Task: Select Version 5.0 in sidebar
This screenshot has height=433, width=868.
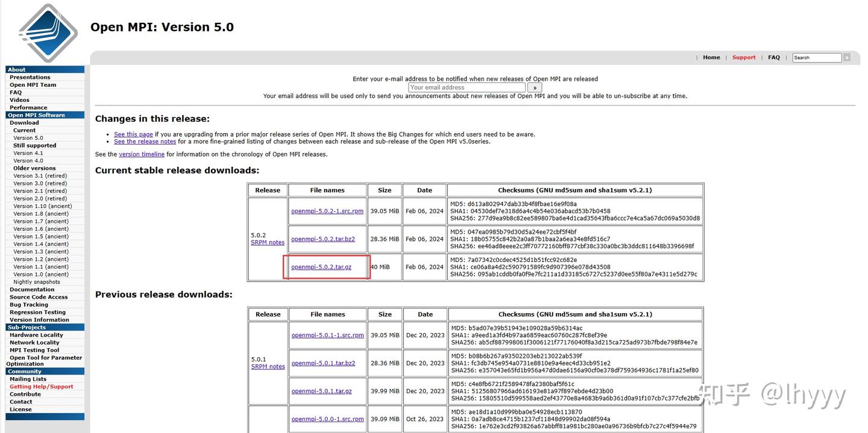Action: coord(28,138)
